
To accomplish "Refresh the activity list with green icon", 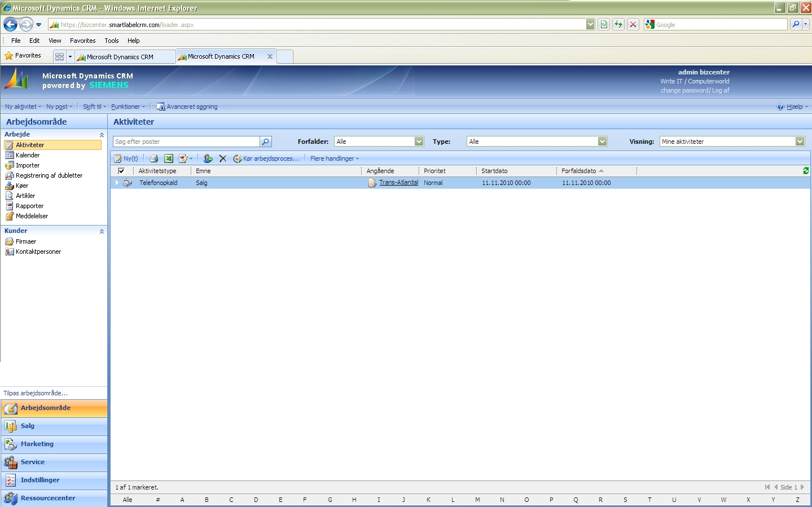I will click(x=805, y=171).
